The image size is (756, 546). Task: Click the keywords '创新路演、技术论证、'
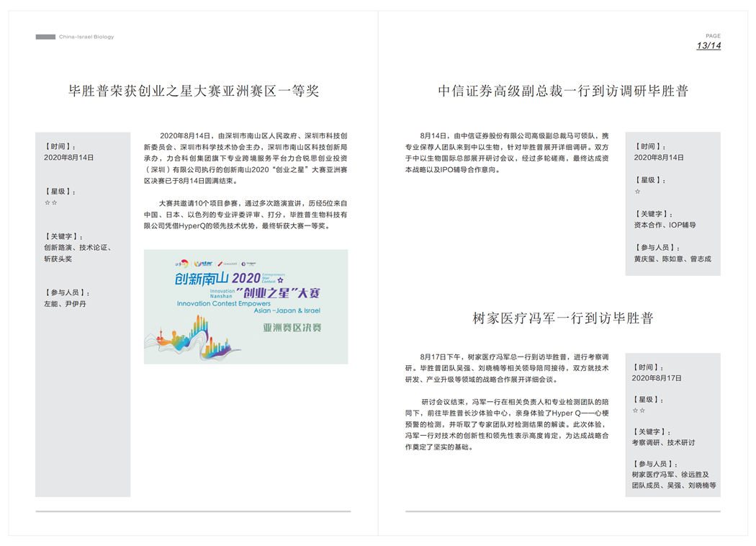coord(78,248)
